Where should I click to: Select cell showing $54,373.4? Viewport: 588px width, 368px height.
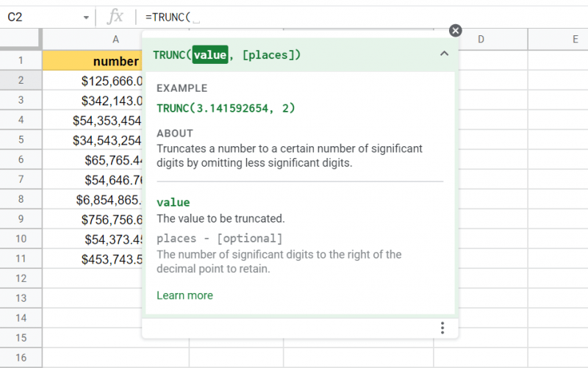93,239
